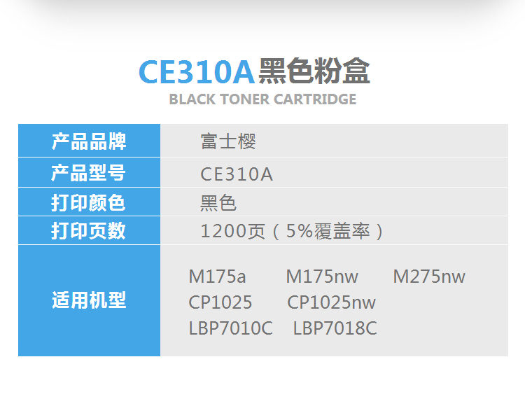Click the LBP7010C compatible model
Image resolution: width=525 pixels, height=420 pixels.
pyautogui.click(x=231, y=328)
